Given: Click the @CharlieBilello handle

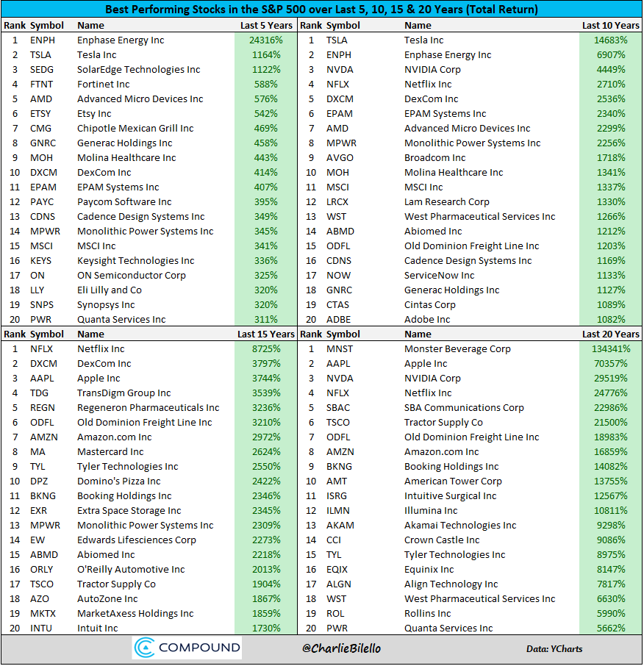Looking at the screenshot, I should click(341, 648).
